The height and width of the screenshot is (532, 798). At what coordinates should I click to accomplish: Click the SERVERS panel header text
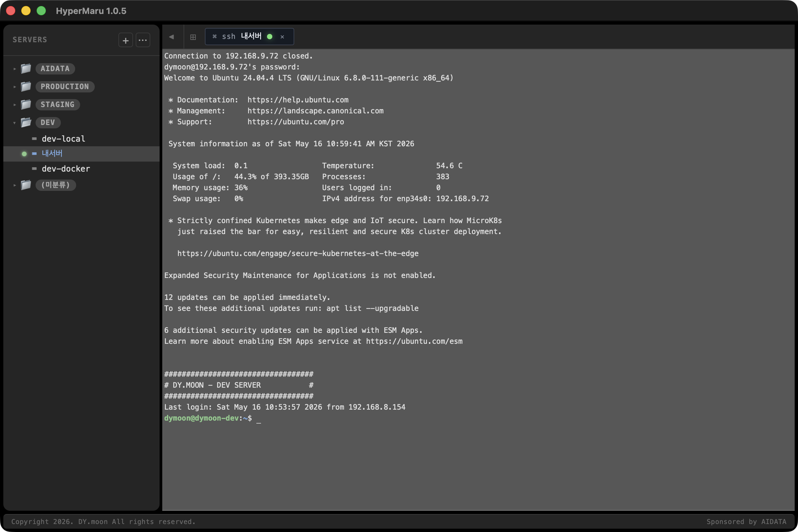30,40
